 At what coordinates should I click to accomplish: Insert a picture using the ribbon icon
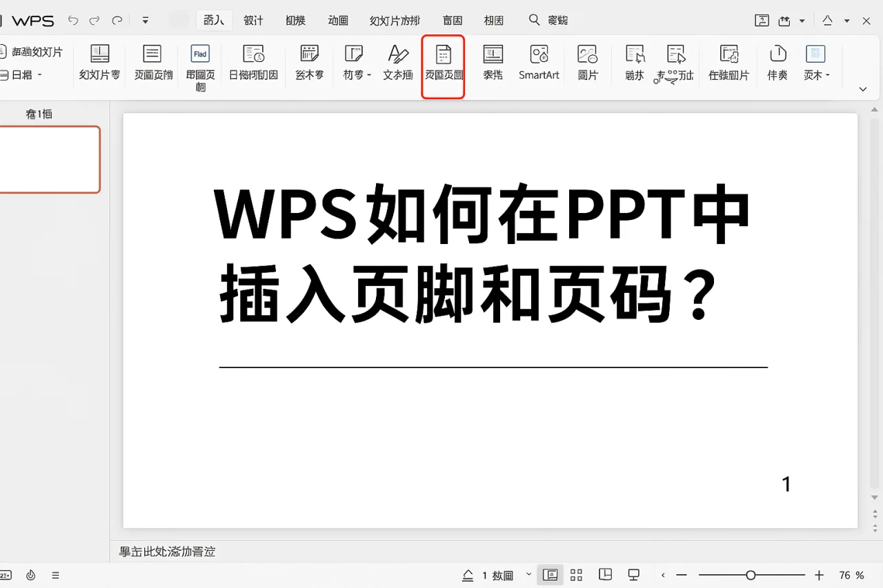click(588, 62)
